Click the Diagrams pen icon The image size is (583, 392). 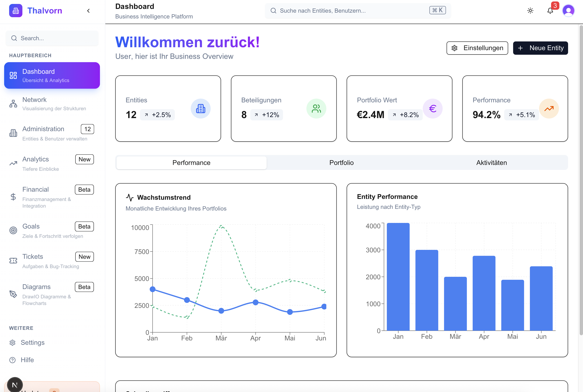tap(13, 294)
